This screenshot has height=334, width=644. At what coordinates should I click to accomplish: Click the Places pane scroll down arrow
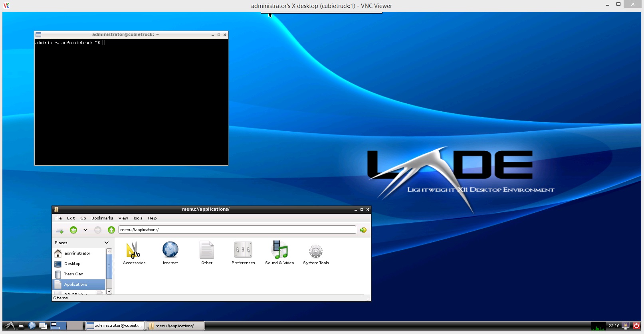click(x=109, y=292)
